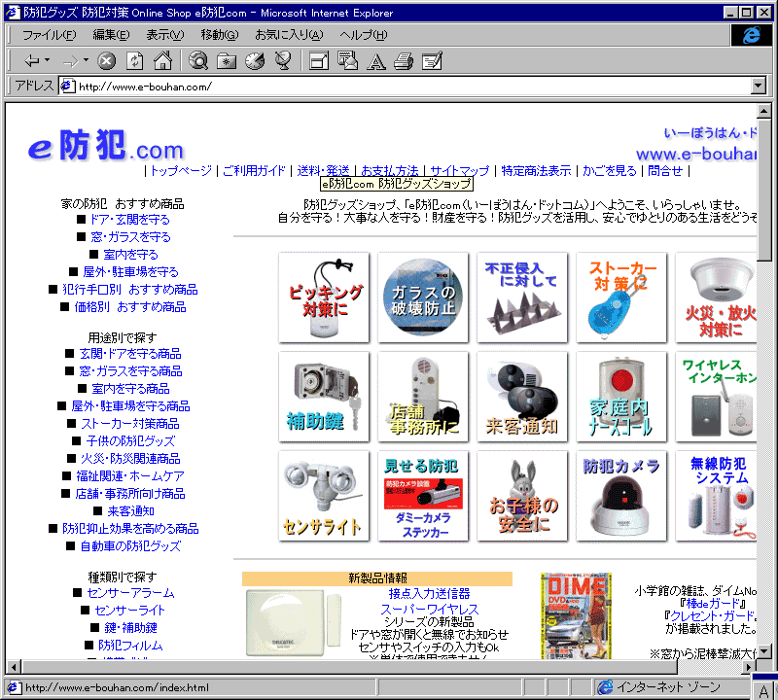Open the センサライト category image
The image size is (778, 700).
[324, 496]
